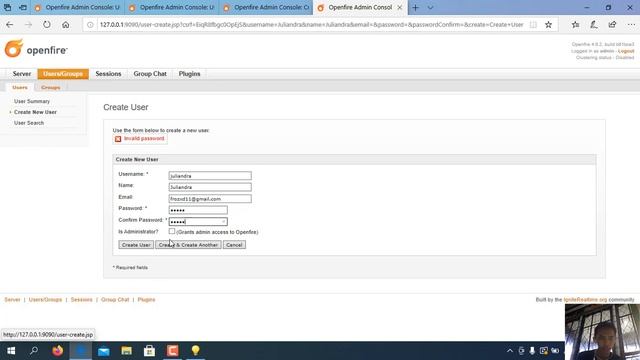Open User Search in sidebar

29,123
